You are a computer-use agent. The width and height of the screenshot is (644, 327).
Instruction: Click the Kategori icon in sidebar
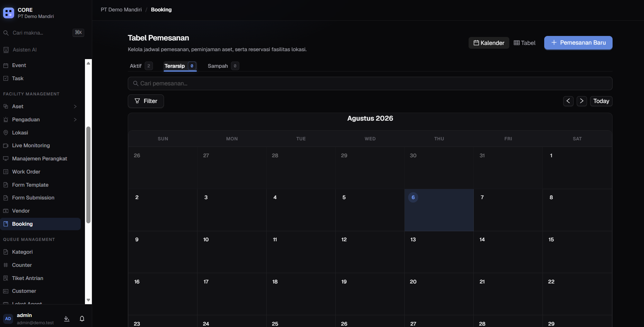[x=6, y=252]
